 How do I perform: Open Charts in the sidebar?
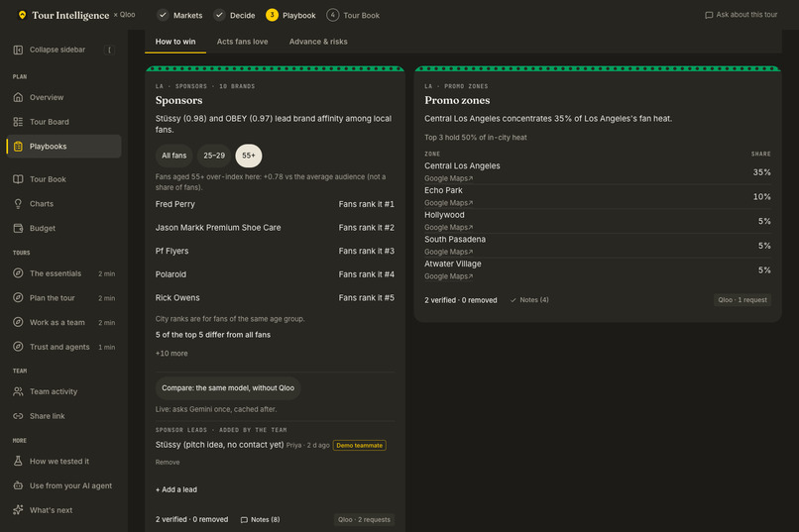(x=63, y=204)
